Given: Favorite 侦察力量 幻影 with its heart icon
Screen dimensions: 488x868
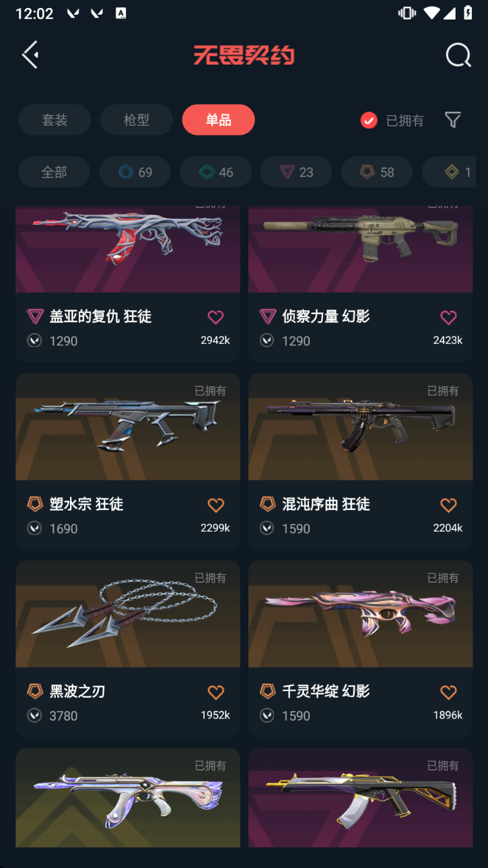Looking at the screenshot, I should 448,317.
